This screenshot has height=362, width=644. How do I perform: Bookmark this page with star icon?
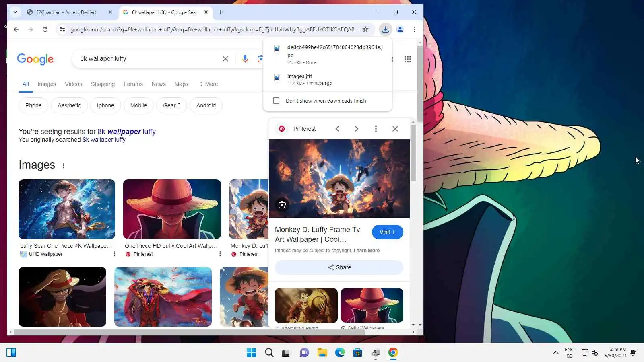coord(365,29)
